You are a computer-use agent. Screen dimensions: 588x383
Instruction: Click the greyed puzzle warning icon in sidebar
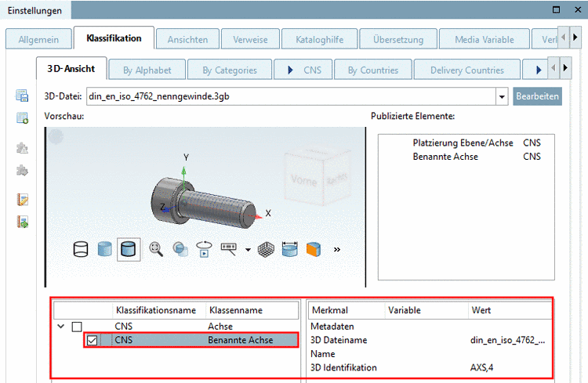click(22, 148)
